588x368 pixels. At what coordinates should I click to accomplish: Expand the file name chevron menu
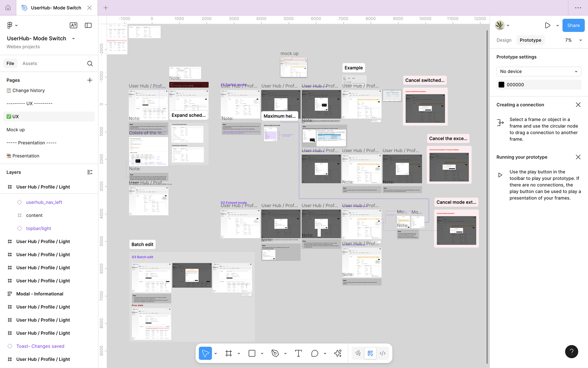pos(73,38)
